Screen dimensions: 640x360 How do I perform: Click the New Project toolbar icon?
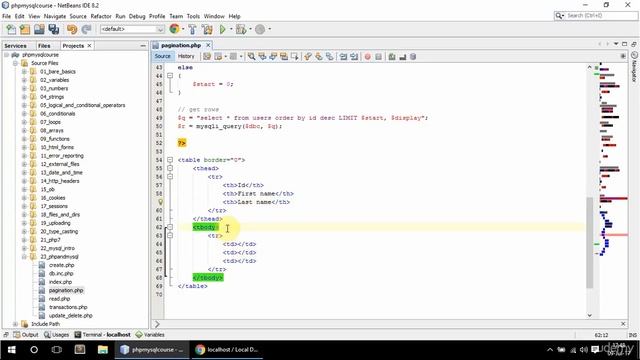click(x=25, y=29)
